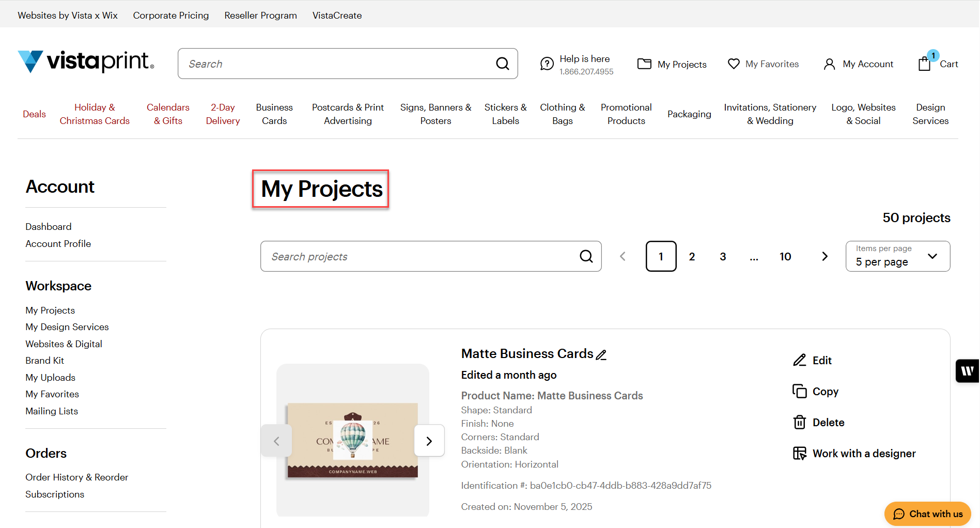Open Design Services menu

click(x=930, y=114)
